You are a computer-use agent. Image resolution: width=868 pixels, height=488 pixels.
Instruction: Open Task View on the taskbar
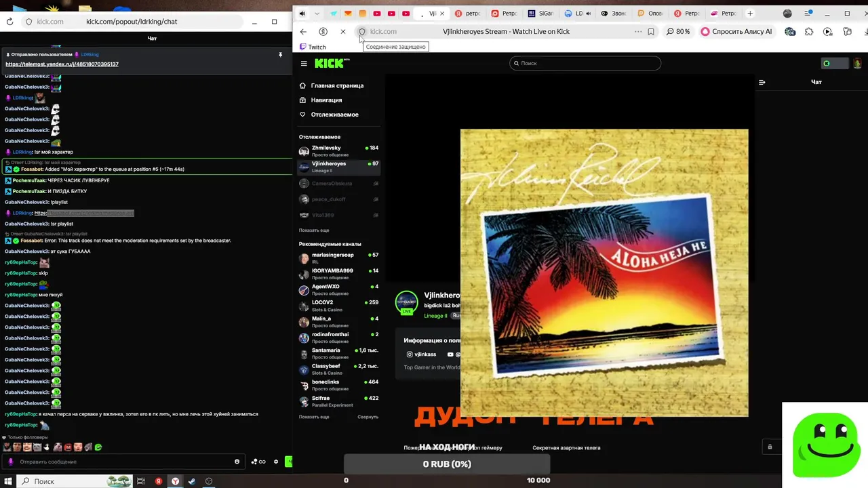pyautogui.click(x=141, y=481)
